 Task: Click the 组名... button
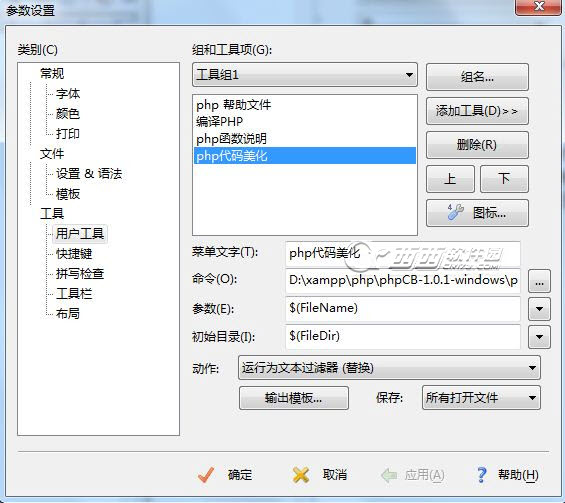tap(477, 77)
